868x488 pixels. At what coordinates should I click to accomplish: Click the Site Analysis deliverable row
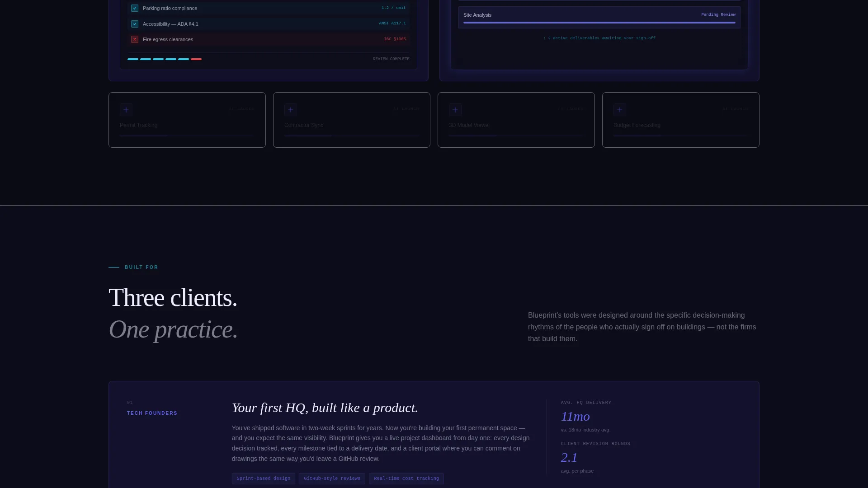click(x=599, y=17)
